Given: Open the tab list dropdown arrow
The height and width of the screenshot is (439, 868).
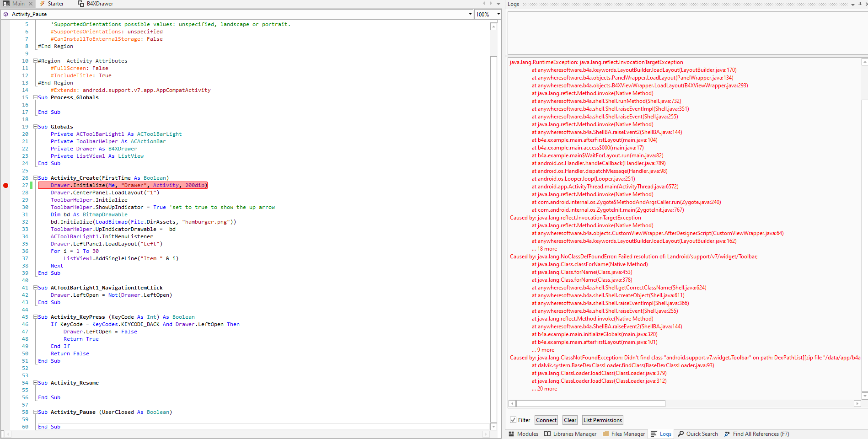Looking at the screenshot, I should pyautogui.click(x=498, y=4).
